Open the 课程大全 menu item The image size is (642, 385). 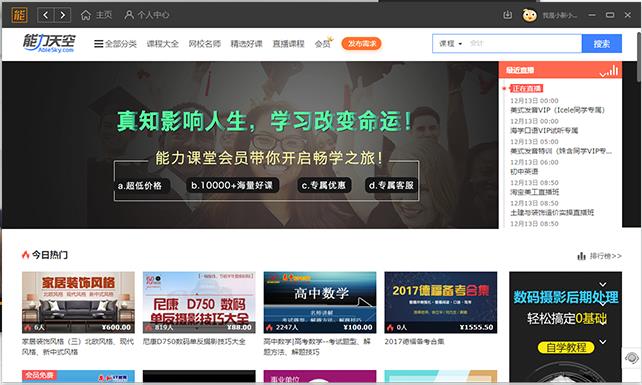pyautogui.click(x=163, y=43)
